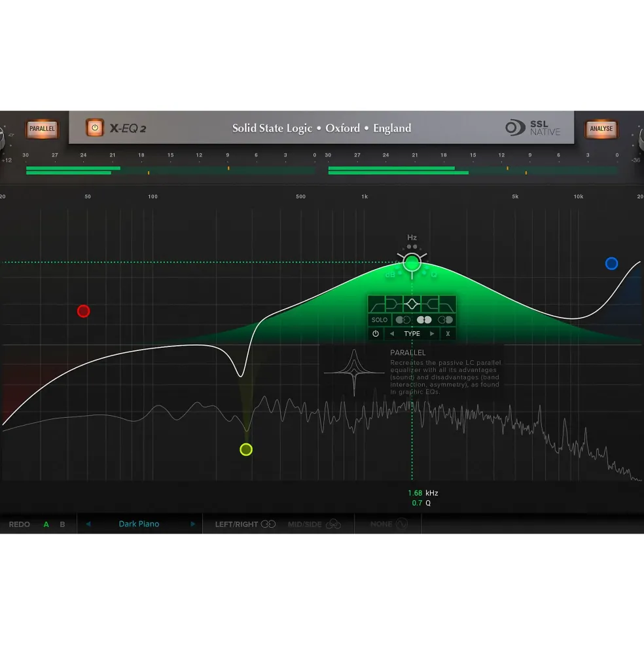
Task: Click the 50 frequency axis label
Action: (88, 196)
